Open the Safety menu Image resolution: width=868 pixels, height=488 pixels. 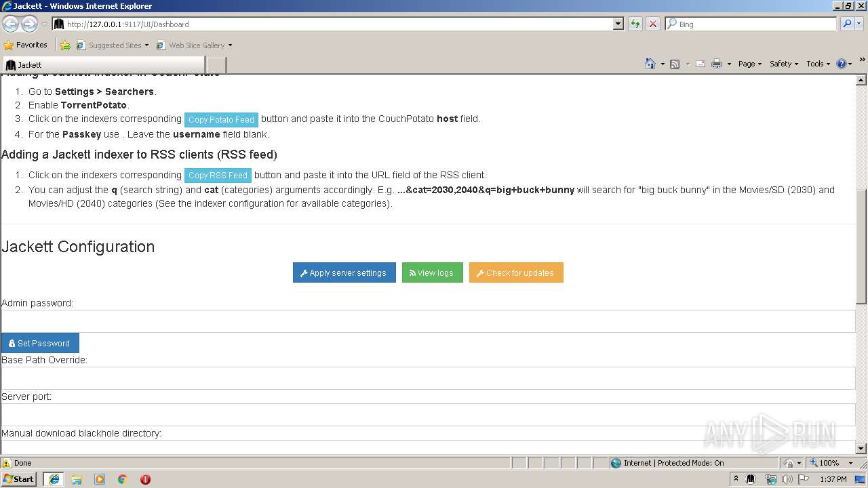point(784,64)
